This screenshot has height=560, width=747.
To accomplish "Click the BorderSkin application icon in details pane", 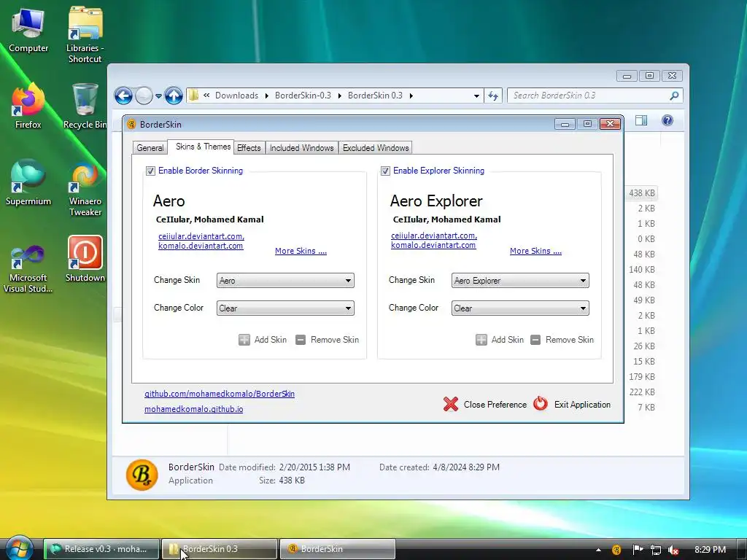I will pyautogui.click(x=142, y=474).
